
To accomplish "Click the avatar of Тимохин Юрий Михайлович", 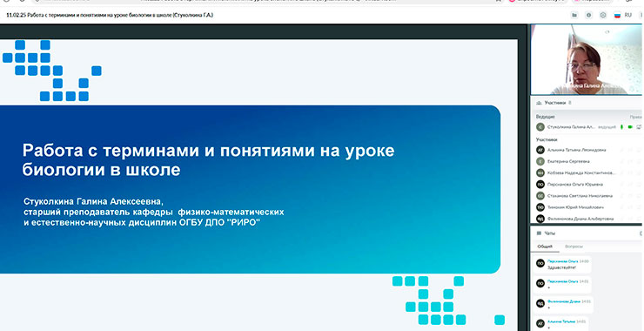I will coord(540,207).
